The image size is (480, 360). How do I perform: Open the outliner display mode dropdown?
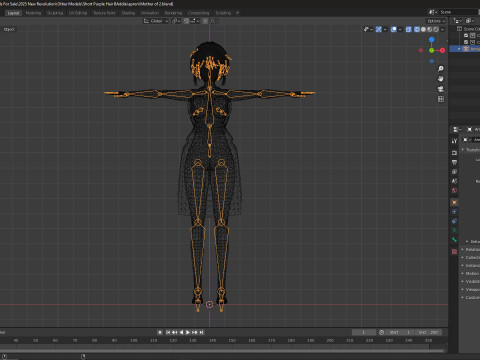(x=457, y=21)
